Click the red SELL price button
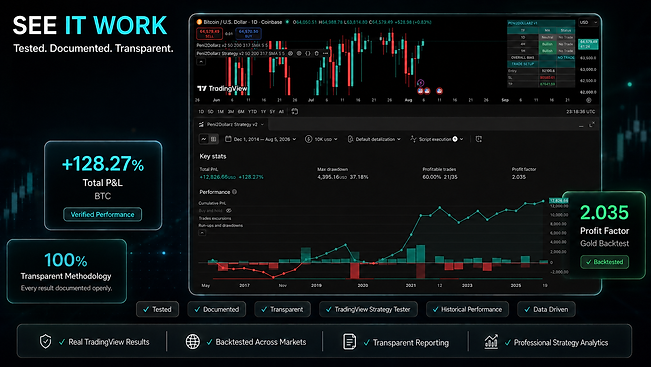The width and height of the screenshot is (651, 367). pos(210,34)
